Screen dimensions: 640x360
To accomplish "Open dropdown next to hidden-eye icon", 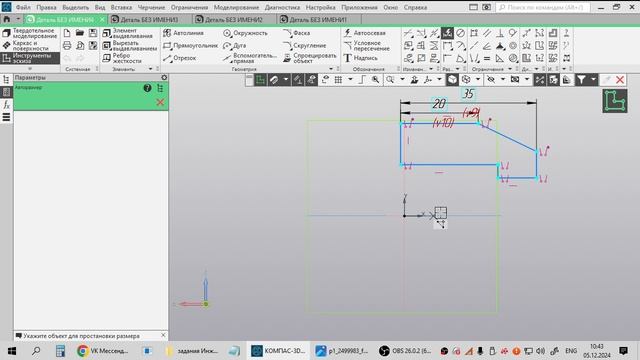I will (503, 80).
